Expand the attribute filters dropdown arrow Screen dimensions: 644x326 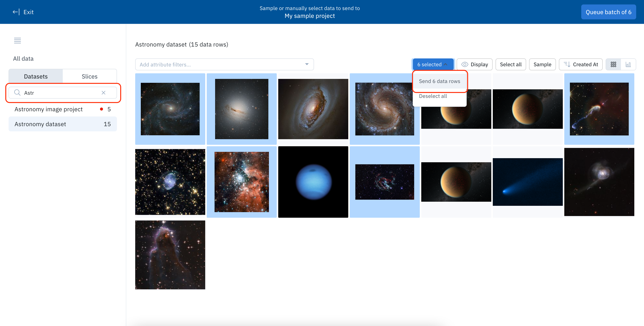coord(307,64)
